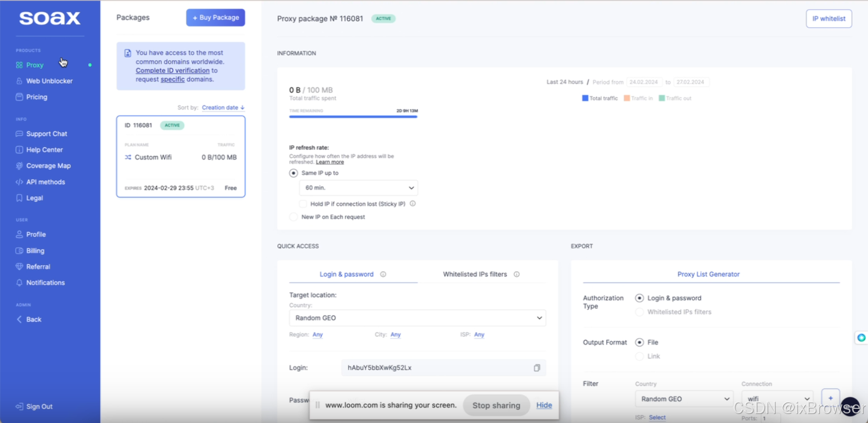
Task: Select Same IP up to option
Action: coord(293,173)
